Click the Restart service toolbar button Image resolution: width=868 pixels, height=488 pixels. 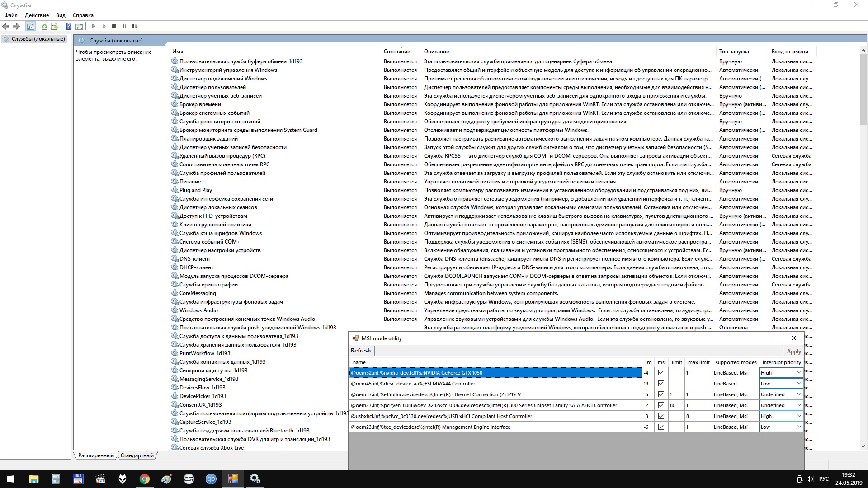pos(135,27)
